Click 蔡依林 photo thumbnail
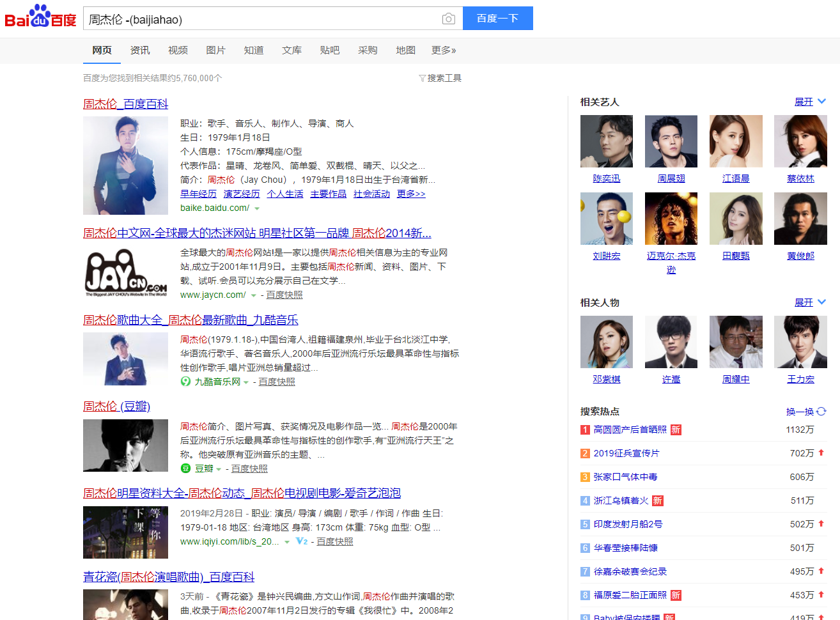 [800, 141]
